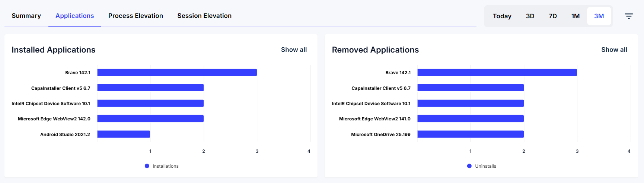Click IntelR Chipset bar in Installed Applications
The height and width of the screenshot is (183, 644).
(150, 103)
